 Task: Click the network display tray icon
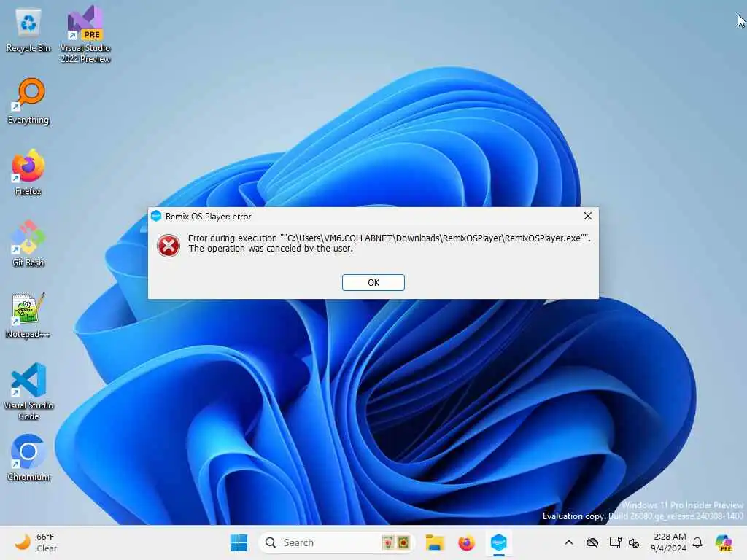click(615, 542)
